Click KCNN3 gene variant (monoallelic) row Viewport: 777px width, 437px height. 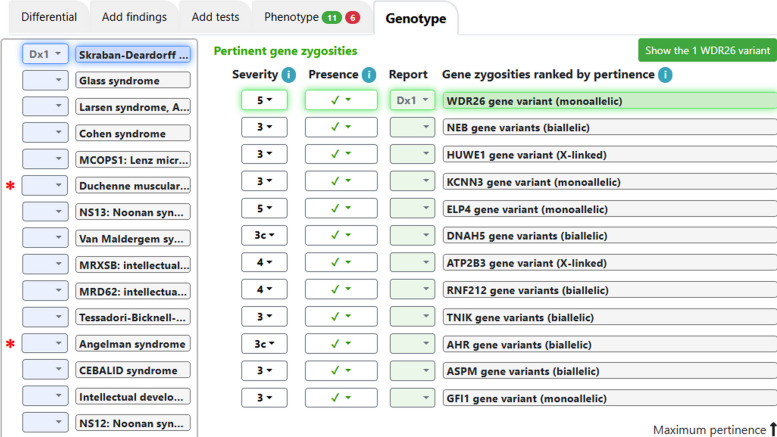click(610, 182)
